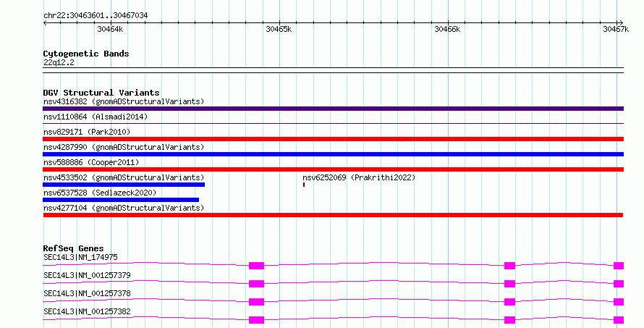Screen dimensions: 644x328
Task: Click the rightmost exon of NM_174975
Action: [x=619, y=266]
